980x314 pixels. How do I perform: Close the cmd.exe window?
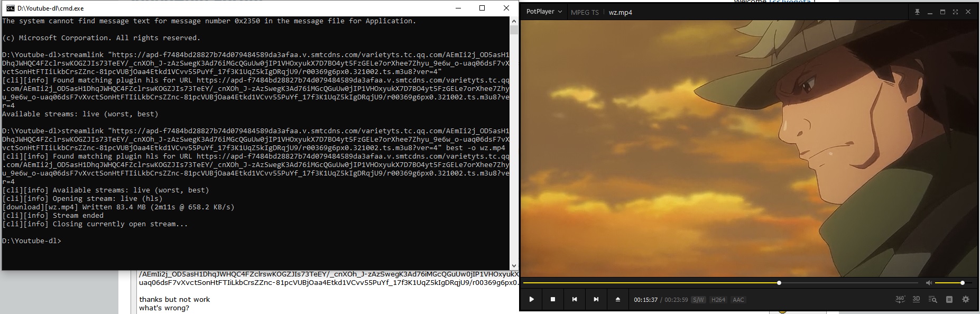click(x=506, y=8)
